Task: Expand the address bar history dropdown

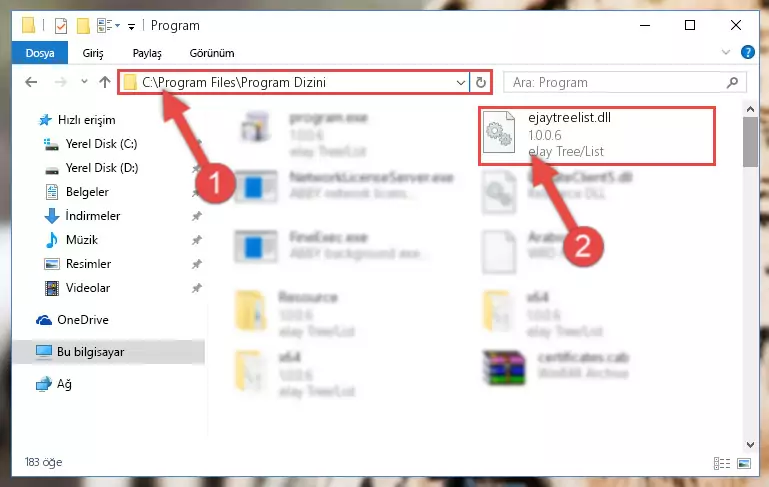Action: [x=461, y=82]
